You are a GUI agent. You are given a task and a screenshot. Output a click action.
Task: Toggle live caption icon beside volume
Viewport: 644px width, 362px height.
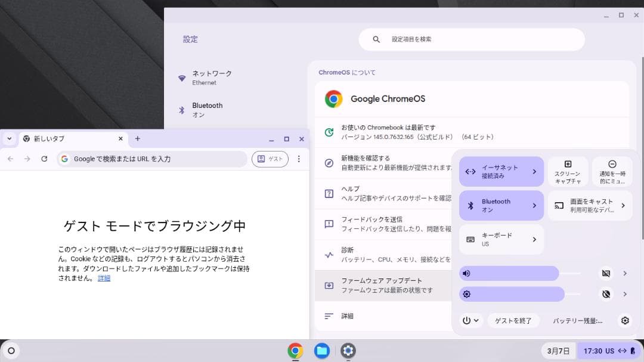[x=606, y=273]
